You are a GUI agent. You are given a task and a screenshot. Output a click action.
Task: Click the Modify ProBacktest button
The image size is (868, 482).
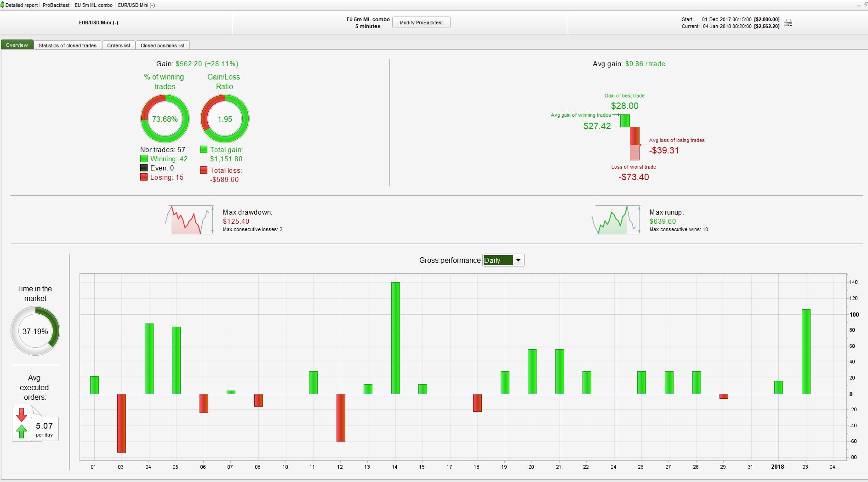[x=421, y=23]
